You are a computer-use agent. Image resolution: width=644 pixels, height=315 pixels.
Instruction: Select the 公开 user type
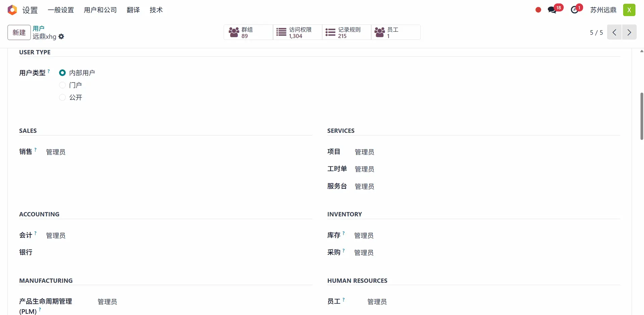point(62,98)
